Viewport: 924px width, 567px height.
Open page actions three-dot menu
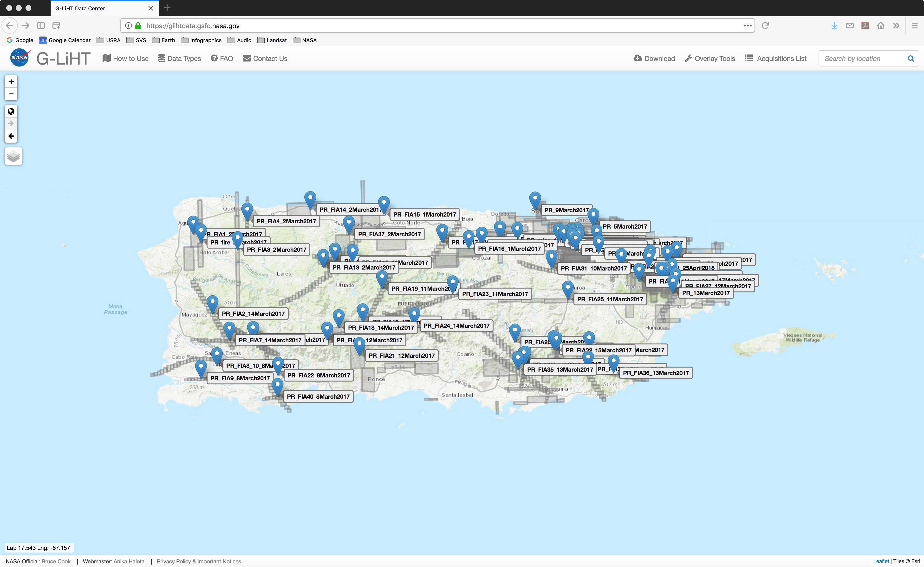pos(747,26)
